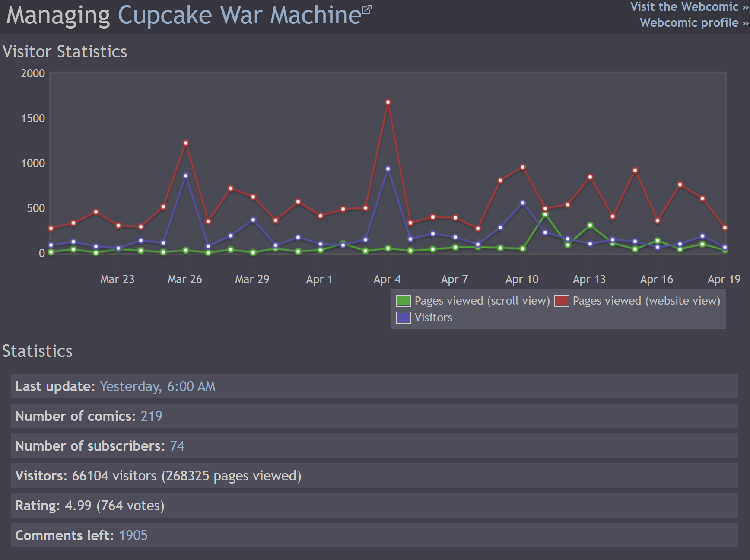This screenshot has width=750, height=560.
Task: Select the highest green scroll view data point
Action: (545, 214)
